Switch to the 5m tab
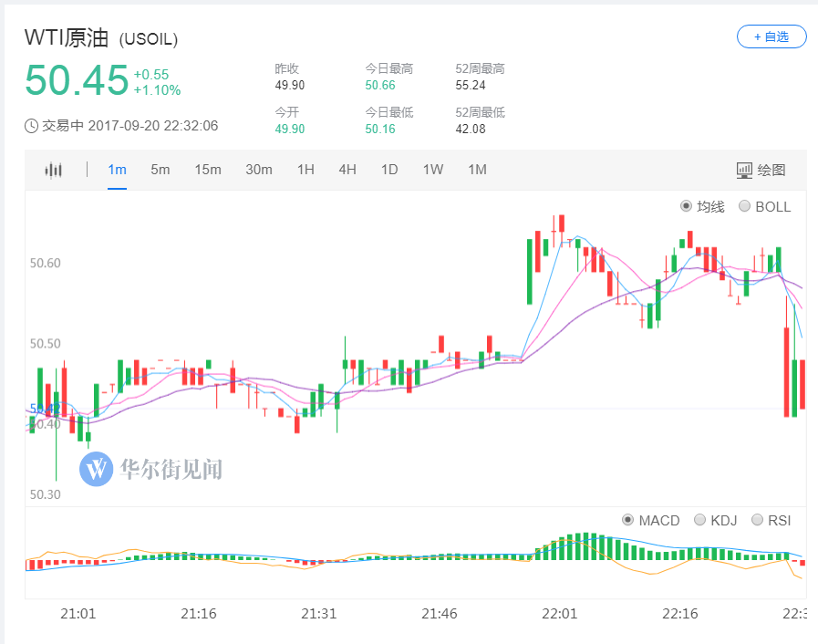This screenshot has width=818, height=644. pyautogui.click(x=160, y=170)
